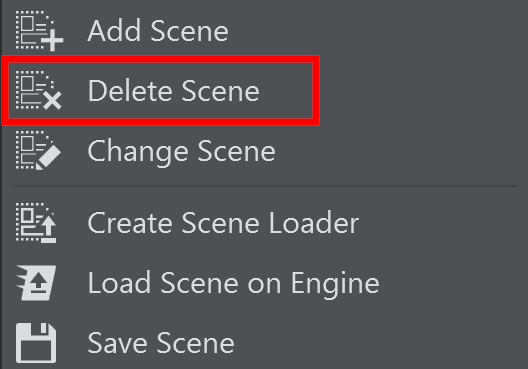Click the Add Scene plus icon

(39, 31)
